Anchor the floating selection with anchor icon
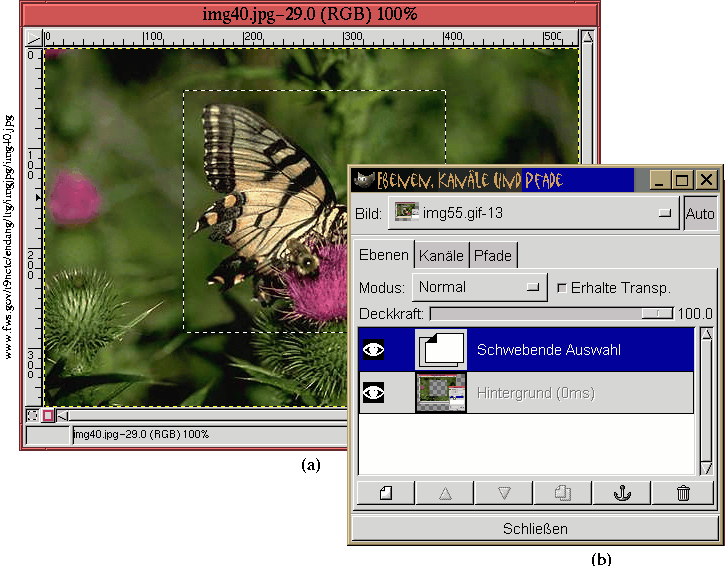725x566 pixels. pyautogui.click(x=622, y=492)
